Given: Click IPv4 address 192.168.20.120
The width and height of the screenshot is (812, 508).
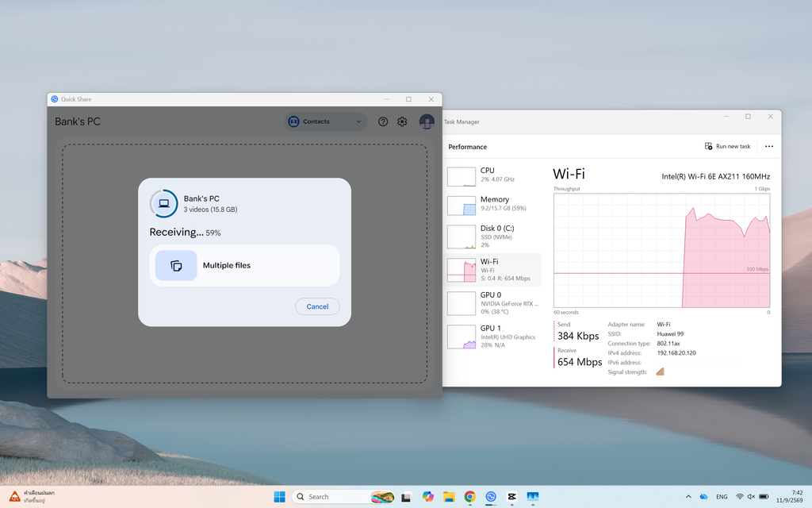Looking at the screenshot, I should 676,353.
